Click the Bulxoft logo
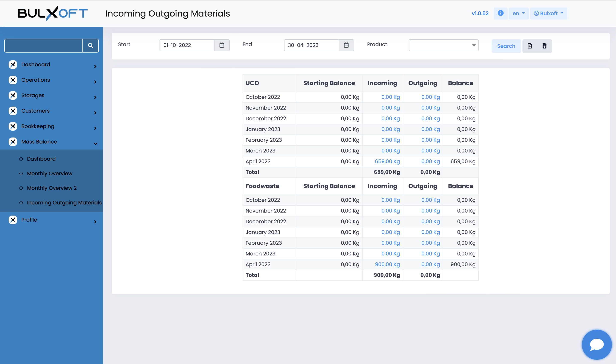The image size is (616, 364). click(x=53, y=13)
